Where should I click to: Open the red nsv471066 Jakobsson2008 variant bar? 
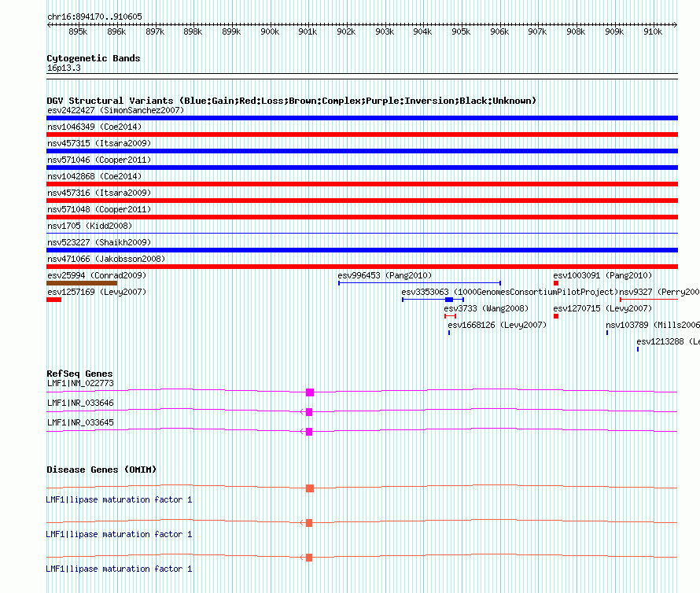tap(362, 267)
